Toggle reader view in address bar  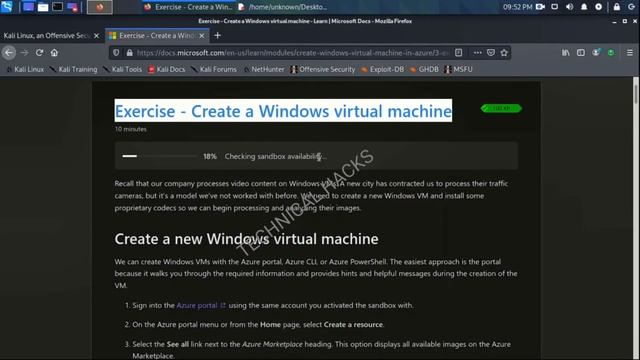(x=459, y=53)
